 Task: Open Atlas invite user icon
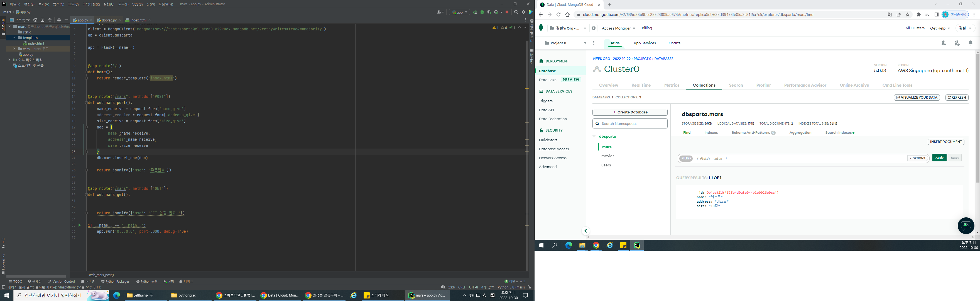coord(944,43)
